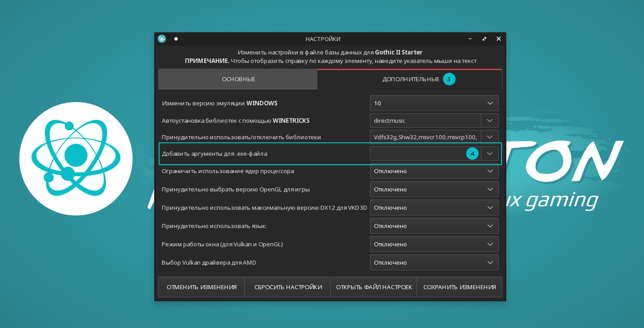This screenshot has height=328, width=644.
Task: Open the CPU core limit dropdown
Action: (x=434, y=171)
